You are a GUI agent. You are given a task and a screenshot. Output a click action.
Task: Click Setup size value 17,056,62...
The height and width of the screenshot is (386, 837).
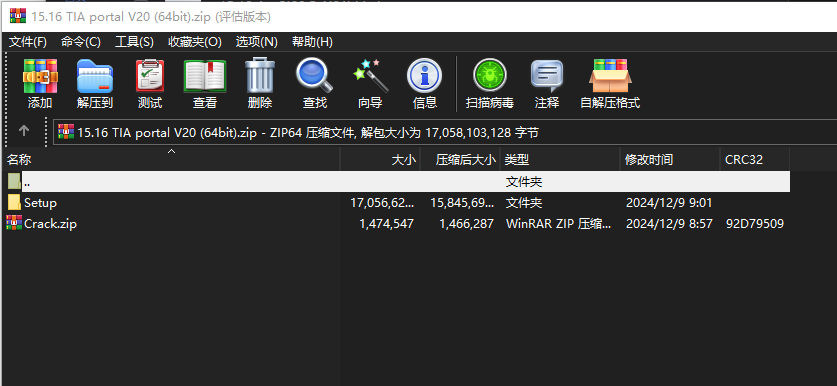pos(382,203)
